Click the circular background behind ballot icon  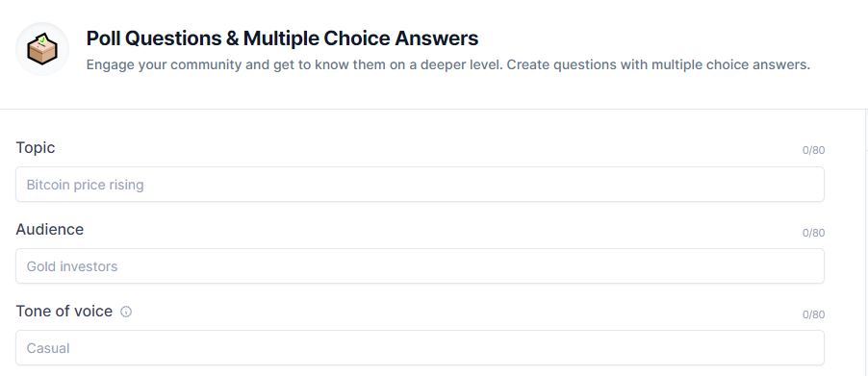[x=42, y=49]
